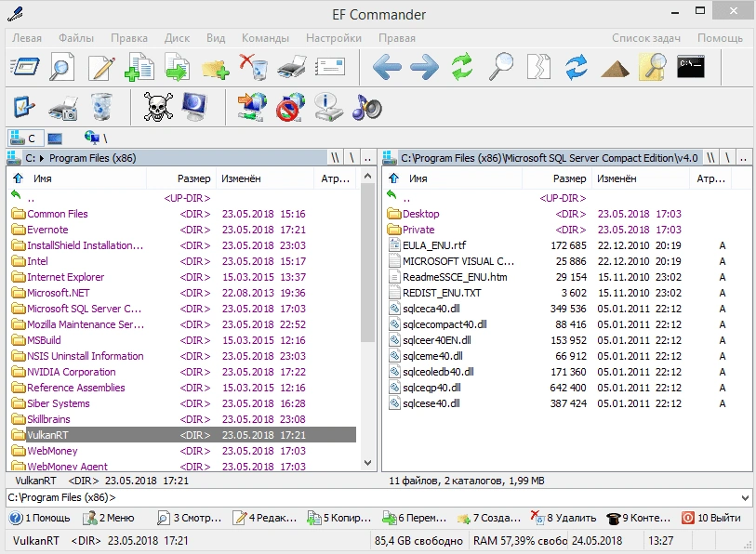Click F7 Созда... button

point(489,518)
